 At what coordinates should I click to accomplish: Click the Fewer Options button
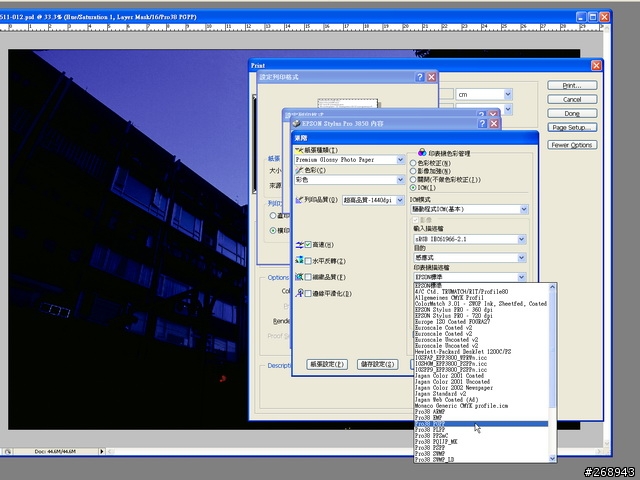tap(572, 145)
